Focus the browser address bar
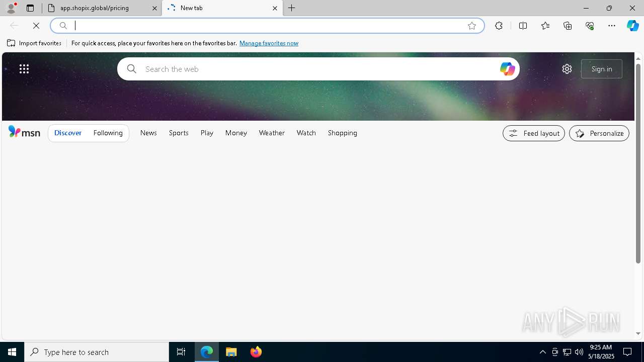Viewport: 644px width, 362px height. point(267,26)
